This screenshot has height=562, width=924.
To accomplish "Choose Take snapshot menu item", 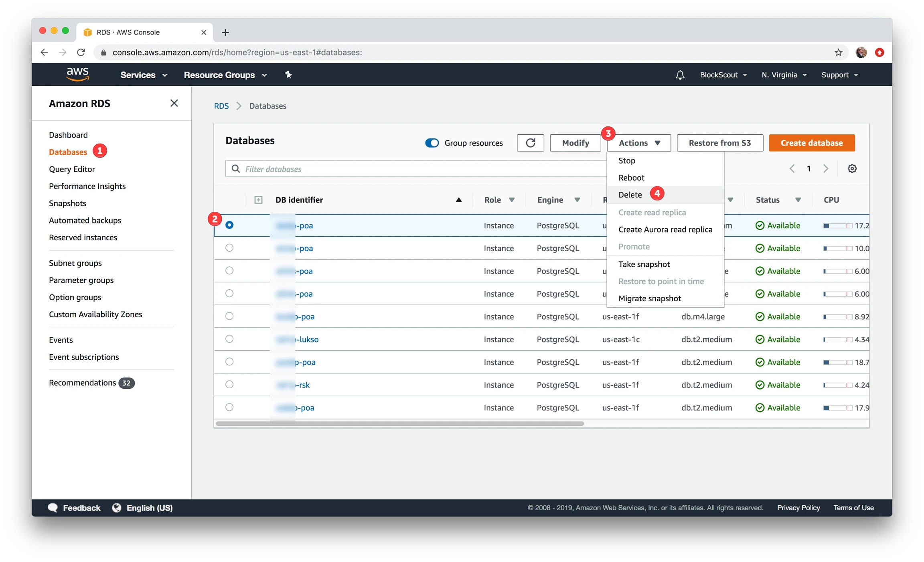I will click(644, 264).
